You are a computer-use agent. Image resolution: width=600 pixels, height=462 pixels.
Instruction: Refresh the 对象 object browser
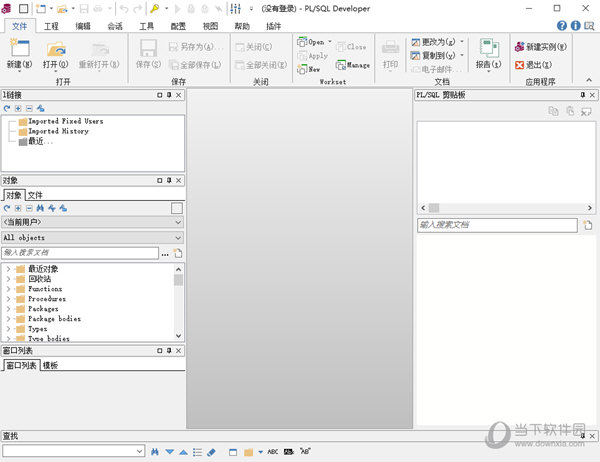tap(7, 208)
